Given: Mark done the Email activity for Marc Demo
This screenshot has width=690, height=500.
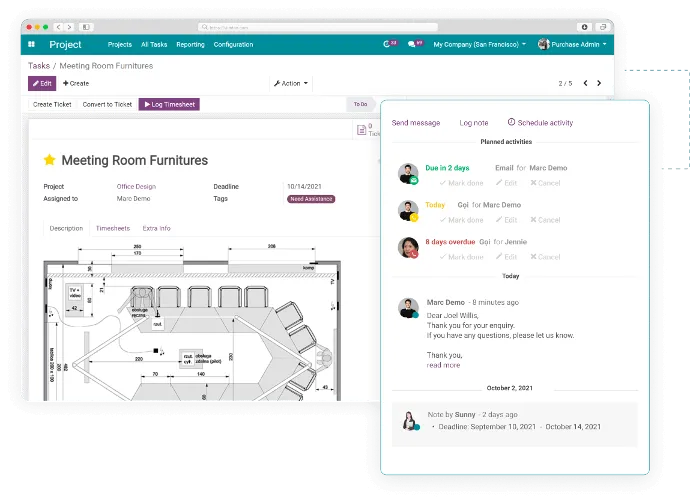Looking at the screenshot, I should [x=462, y=183].
